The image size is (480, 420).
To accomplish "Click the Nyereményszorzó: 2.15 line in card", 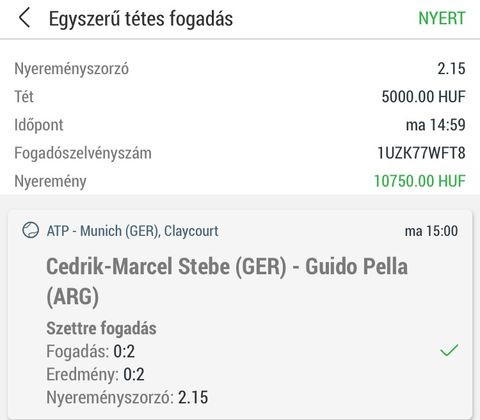I will [x=127, y=397].
